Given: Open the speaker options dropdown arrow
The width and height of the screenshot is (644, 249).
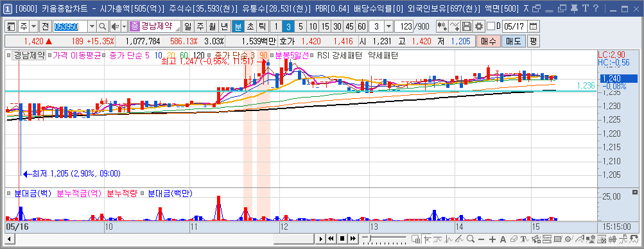Looking at the screenshot, I should pos(125,27).
